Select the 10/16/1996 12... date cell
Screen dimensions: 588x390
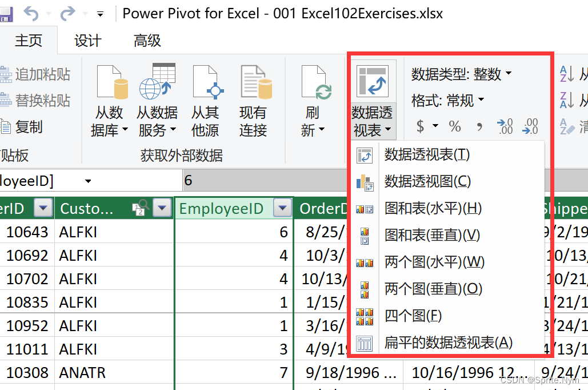click(x=469, y=372)
